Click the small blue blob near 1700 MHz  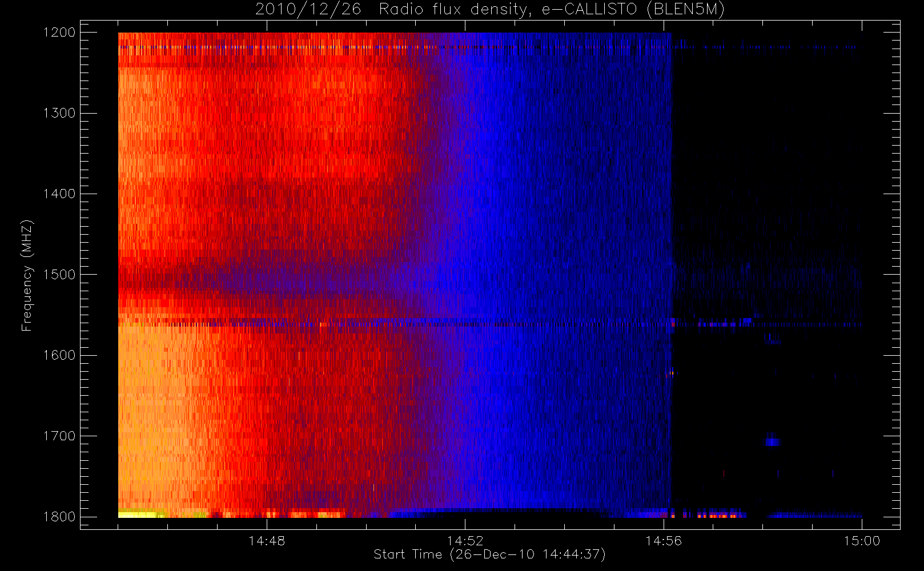773,442
